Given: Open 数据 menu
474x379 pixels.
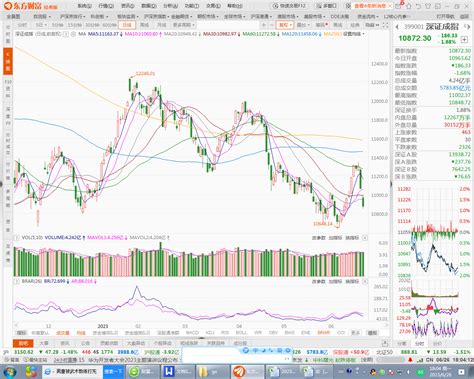Looking at the screenshot, I should (x=148, y=6).
